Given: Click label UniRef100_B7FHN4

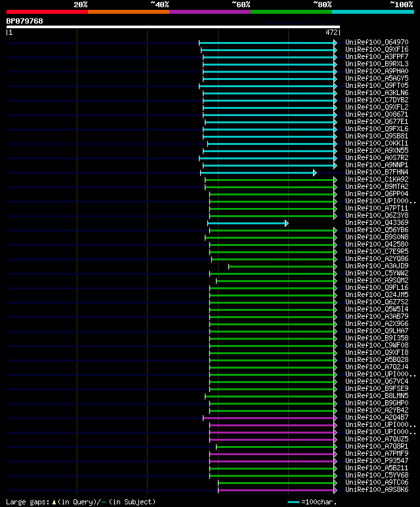Looking at the screenshot, I should coord(377,172).
